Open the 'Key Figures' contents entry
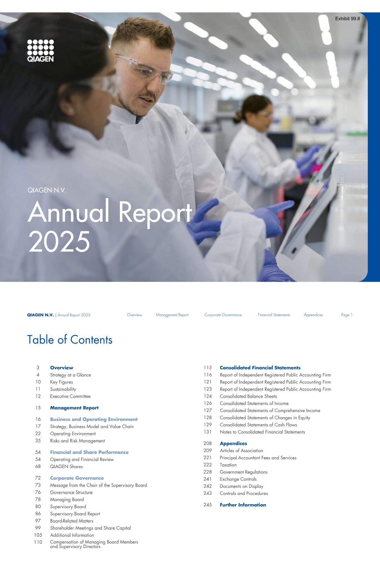This screenshot has width=380, height=588. [x=62, y=382]
